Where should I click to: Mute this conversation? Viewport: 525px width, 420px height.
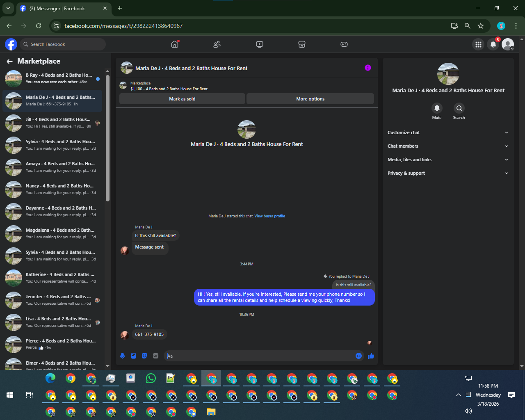(437, 108)
